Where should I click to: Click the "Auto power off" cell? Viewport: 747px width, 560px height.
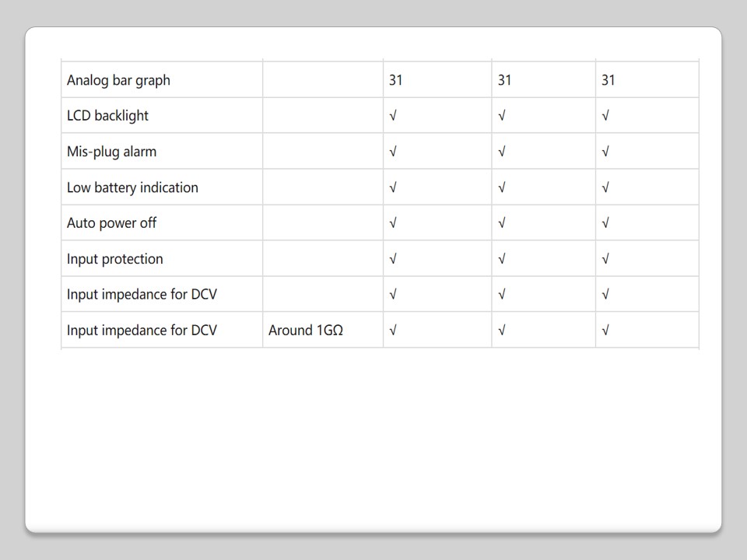[x=111, y=223]
